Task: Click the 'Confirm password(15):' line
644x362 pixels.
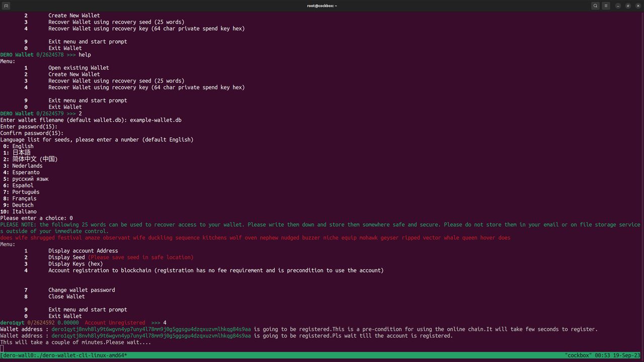Action: (32, 133)
